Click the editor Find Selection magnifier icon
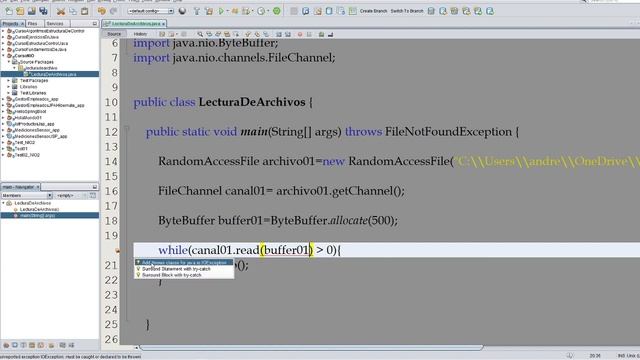 pyautogui.click(x=200, y=34)
